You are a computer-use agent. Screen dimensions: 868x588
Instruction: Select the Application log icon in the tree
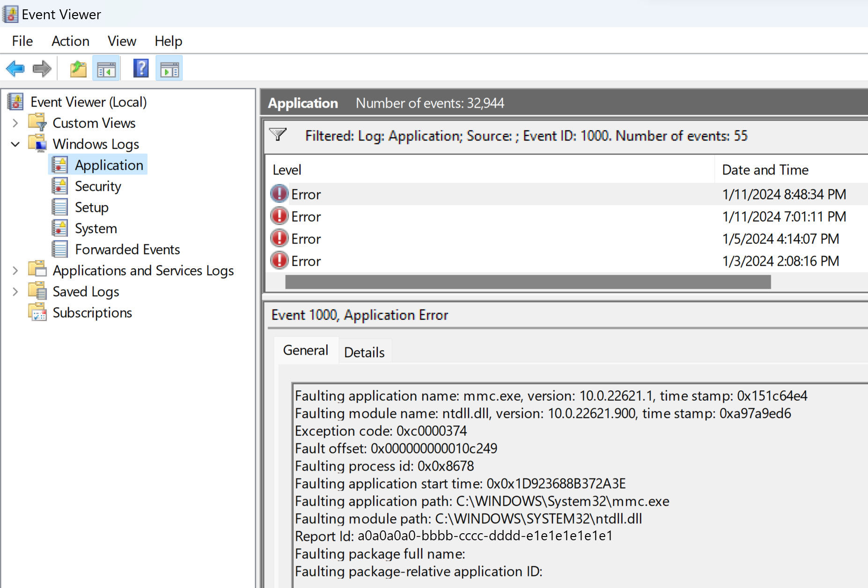pyautogui.click(x=59, y=164)
